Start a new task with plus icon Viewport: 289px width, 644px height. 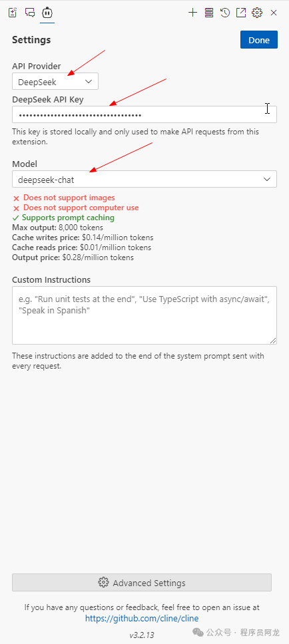point(193,13)
